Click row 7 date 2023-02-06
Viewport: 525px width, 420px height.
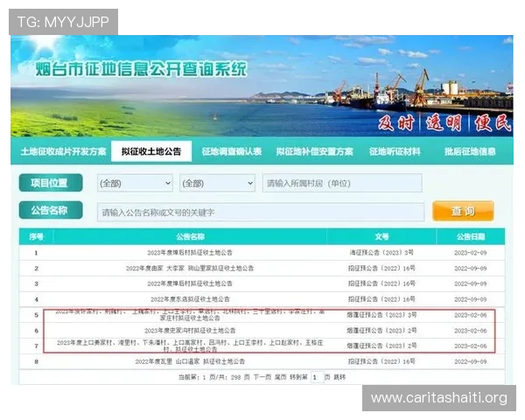click(x=471, y=346)
